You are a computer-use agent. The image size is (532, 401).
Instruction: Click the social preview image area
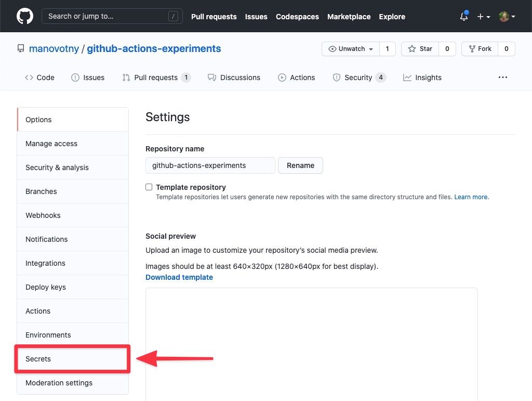coord(312,344)
